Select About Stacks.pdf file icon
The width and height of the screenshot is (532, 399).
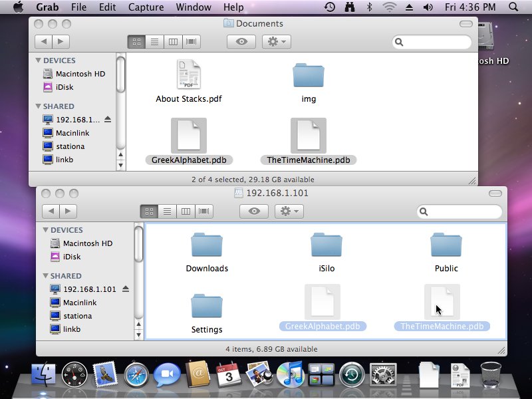point(188,74)
